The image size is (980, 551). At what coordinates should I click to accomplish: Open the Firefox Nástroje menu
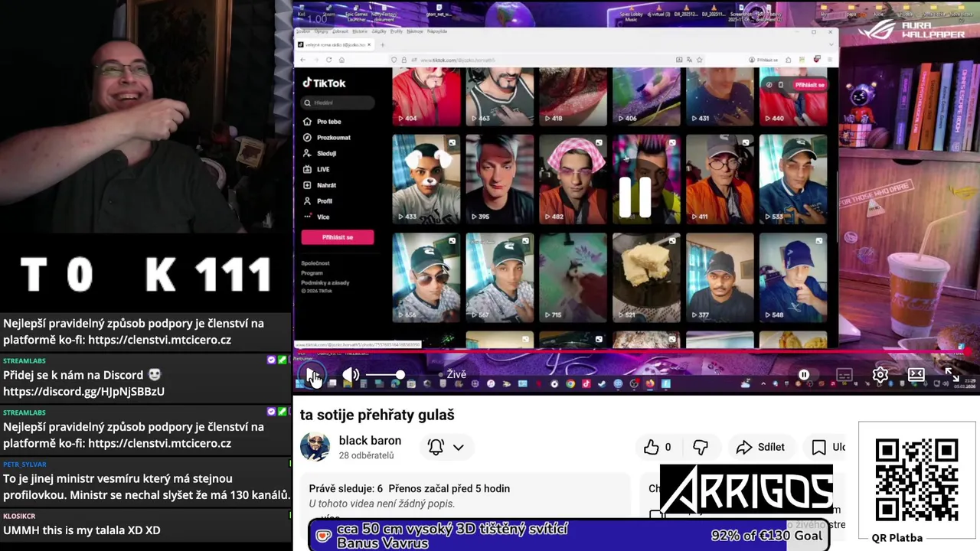(x=415, y=31)
